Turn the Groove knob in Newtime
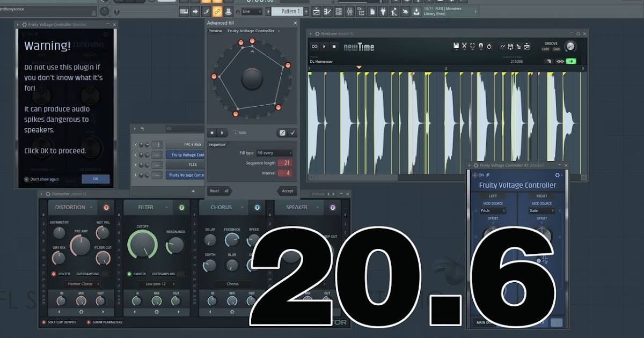 [570, 47]
